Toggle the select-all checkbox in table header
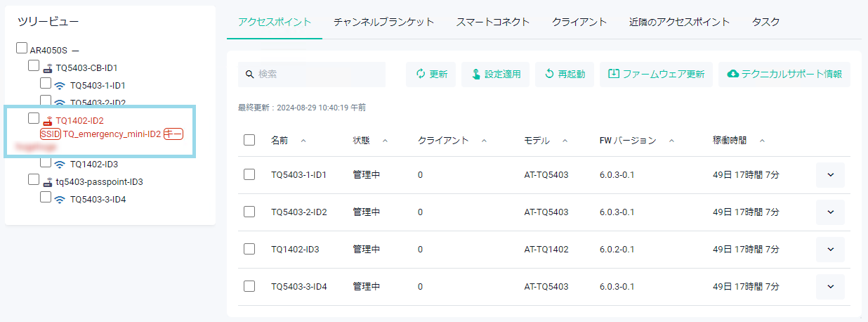The height and width of the screenshot is (322, 868). pyautogui.click(x=249, y=140)
